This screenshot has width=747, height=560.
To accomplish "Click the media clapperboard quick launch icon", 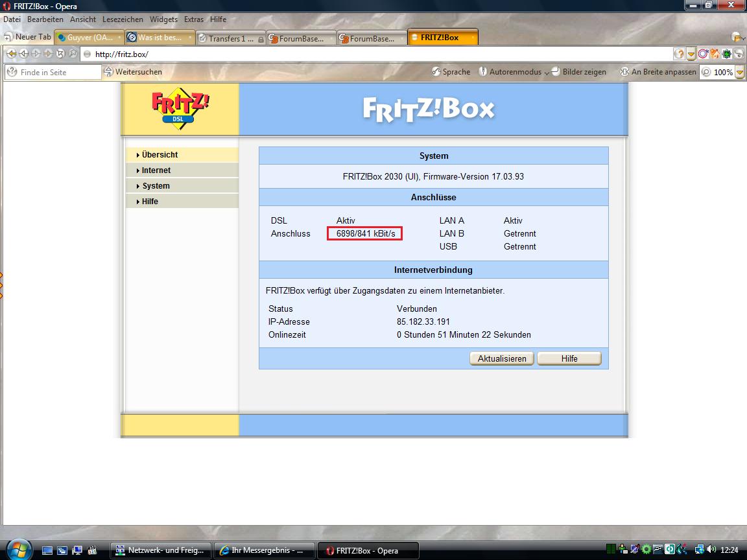I will tap(92, 550).
